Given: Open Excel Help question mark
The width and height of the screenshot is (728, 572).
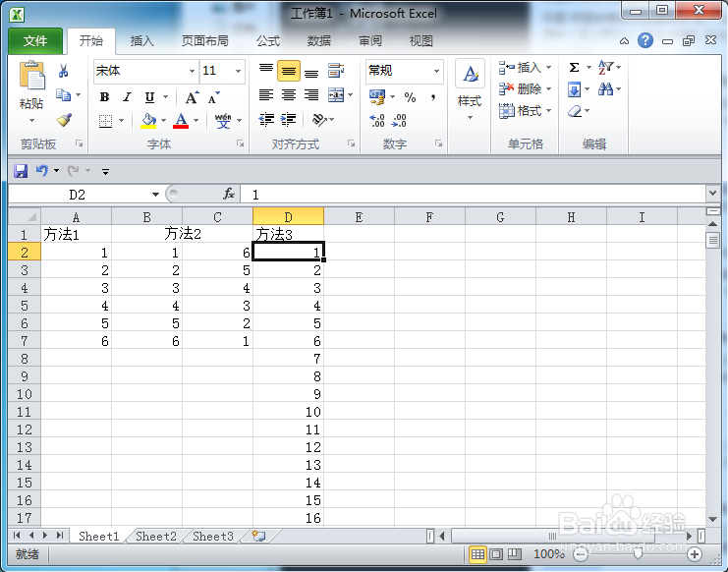Looking at the screenshot, I should (645, 41).
